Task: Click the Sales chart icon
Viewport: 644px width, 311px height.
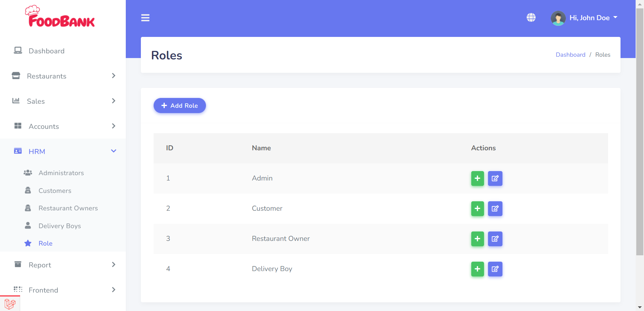Action: point(16,101)
